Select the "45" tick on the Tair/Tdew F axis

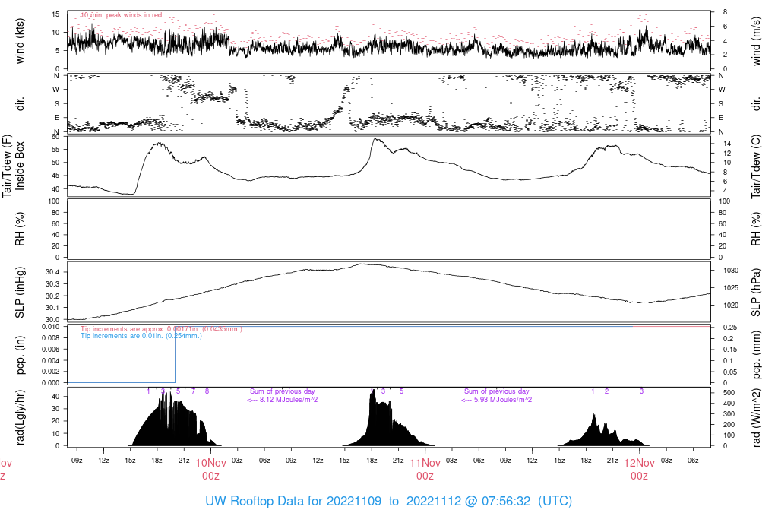(x=55, y=176)
